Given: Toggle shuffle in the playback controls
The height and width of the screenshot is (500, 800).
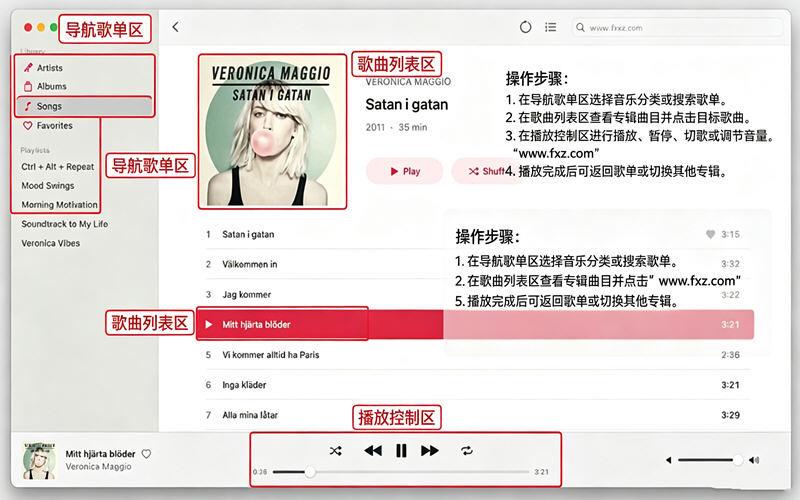Looking at the screenshot, I should pyautogui.click(x=335, y=451).
